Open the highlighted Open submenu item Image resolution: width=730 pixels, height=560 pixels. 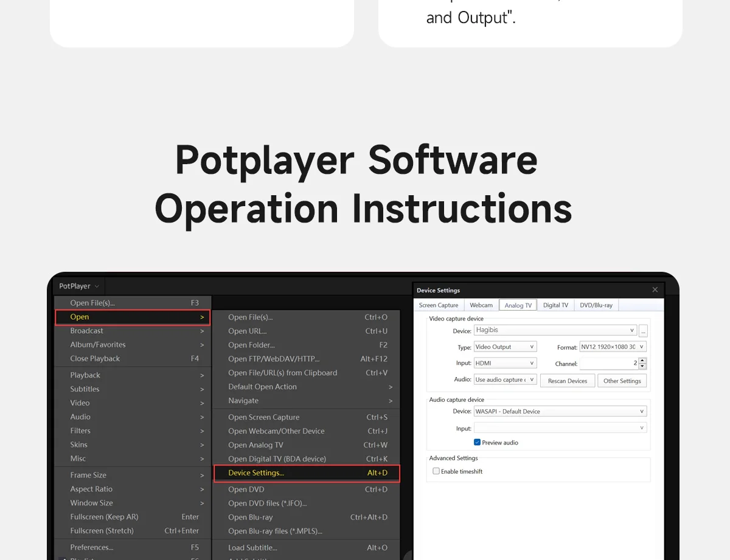click(x=133, y=317)
